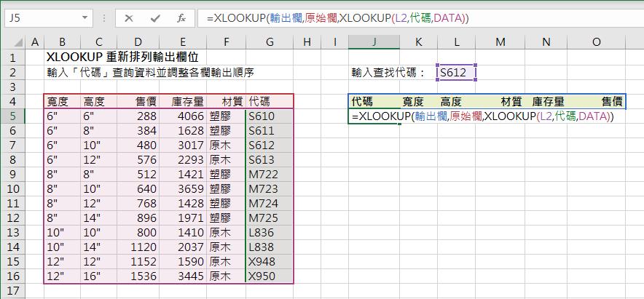Select column H header
644x299 pixels.
pyautogui.click(x=307, y=42)
